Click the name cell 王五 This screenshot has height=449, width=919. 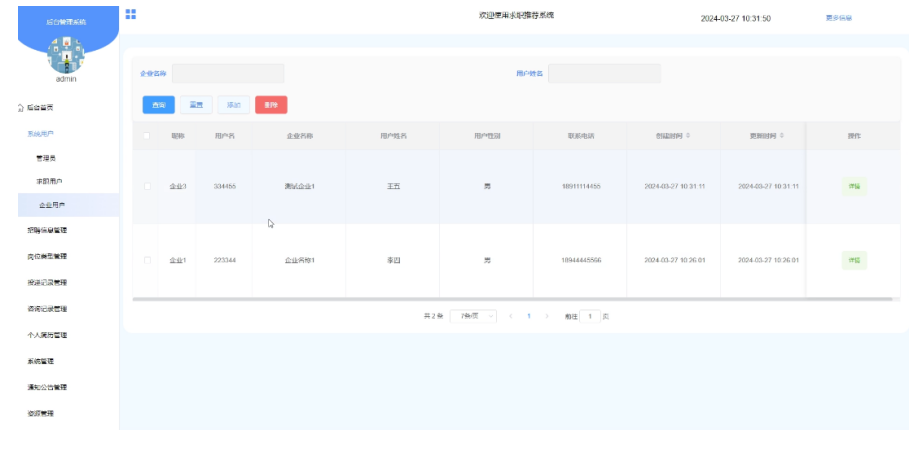(393, 186)
